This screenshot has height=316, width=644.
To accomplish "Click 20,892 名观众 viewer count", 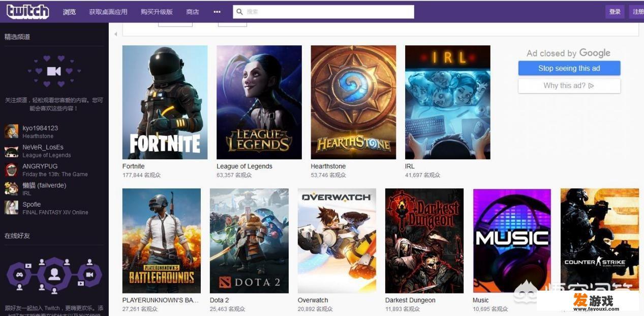I will [x=315, y=309].
